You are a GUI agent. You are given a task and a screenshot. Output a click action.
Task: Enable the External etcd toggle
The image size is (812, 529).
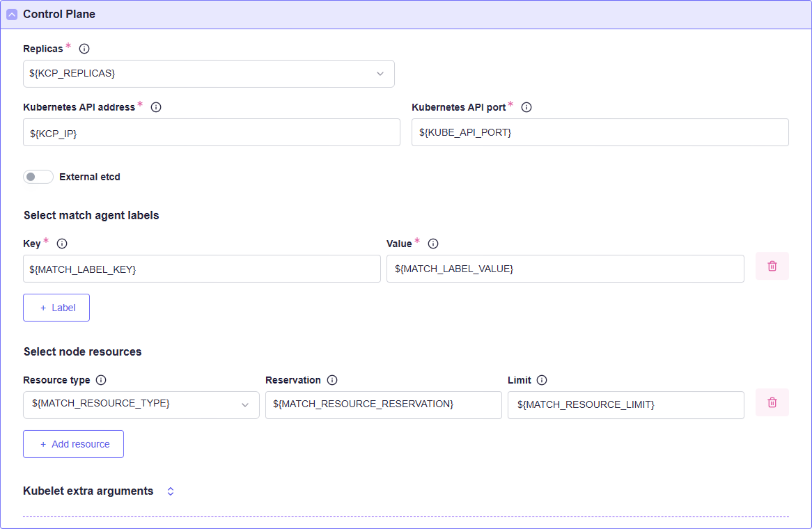tap(38, 177)
